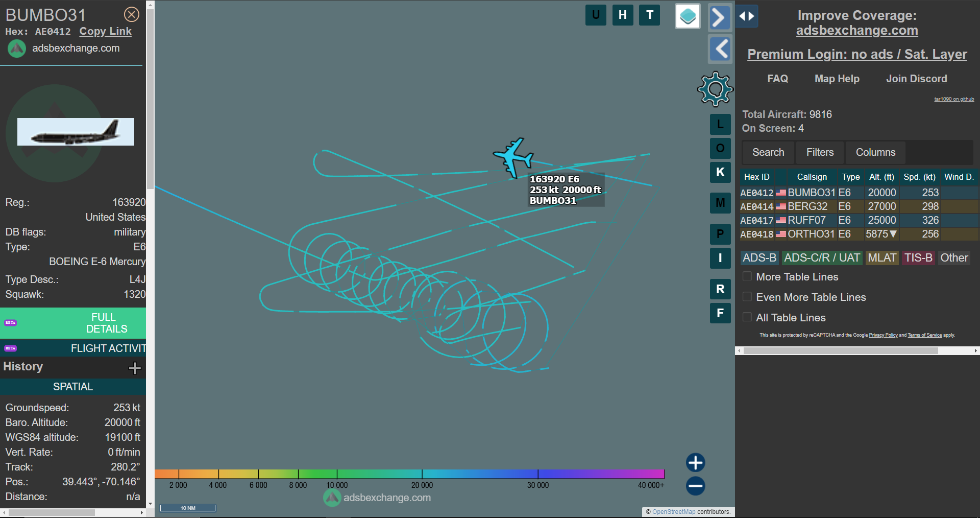The width and height of the screenshot is (980, 518).
Task: Sort table by Wind D. column
Action: (959, 177)
